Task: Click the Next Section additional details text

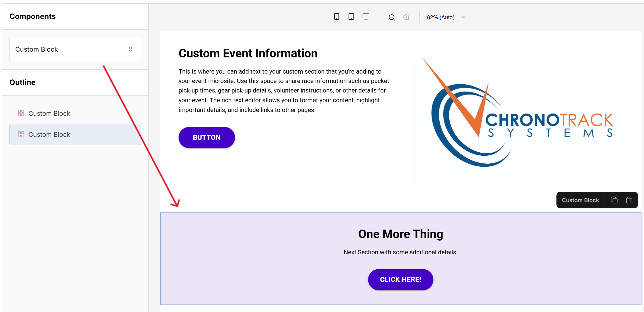Action: [x=400, y=252]
